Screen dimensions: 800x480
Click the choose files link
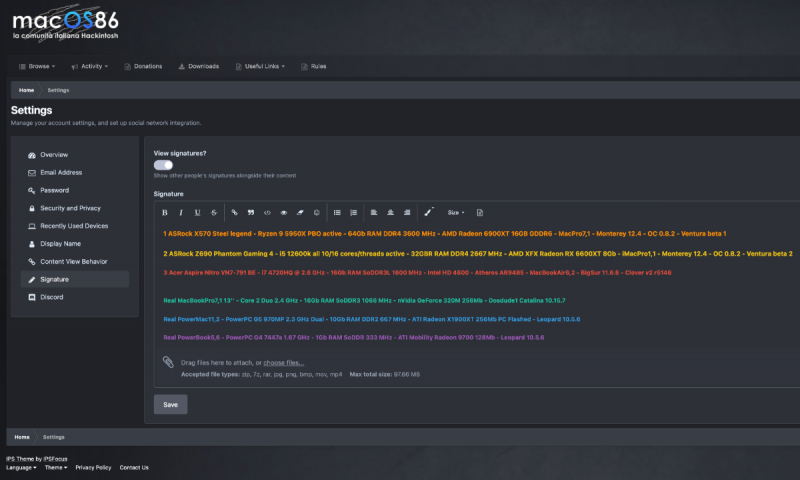(x=284, y=363)
